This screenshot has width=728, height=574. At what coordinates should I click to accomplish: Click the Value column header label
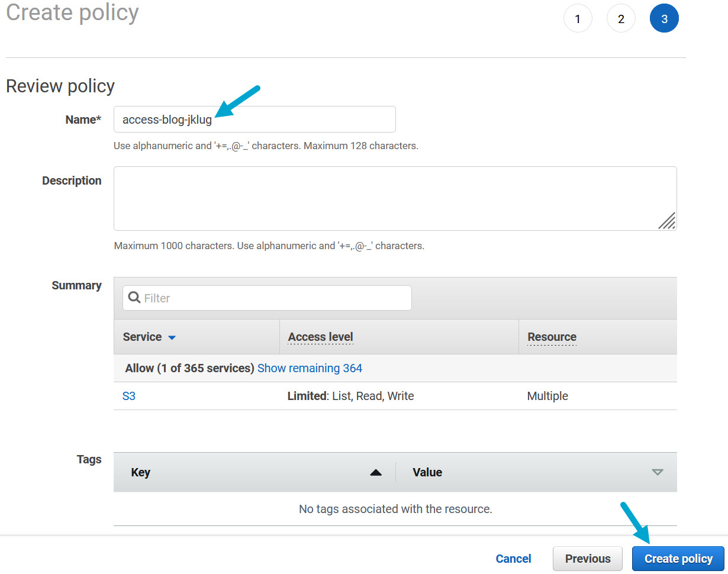pyautogui.click(x=427, y=472)
